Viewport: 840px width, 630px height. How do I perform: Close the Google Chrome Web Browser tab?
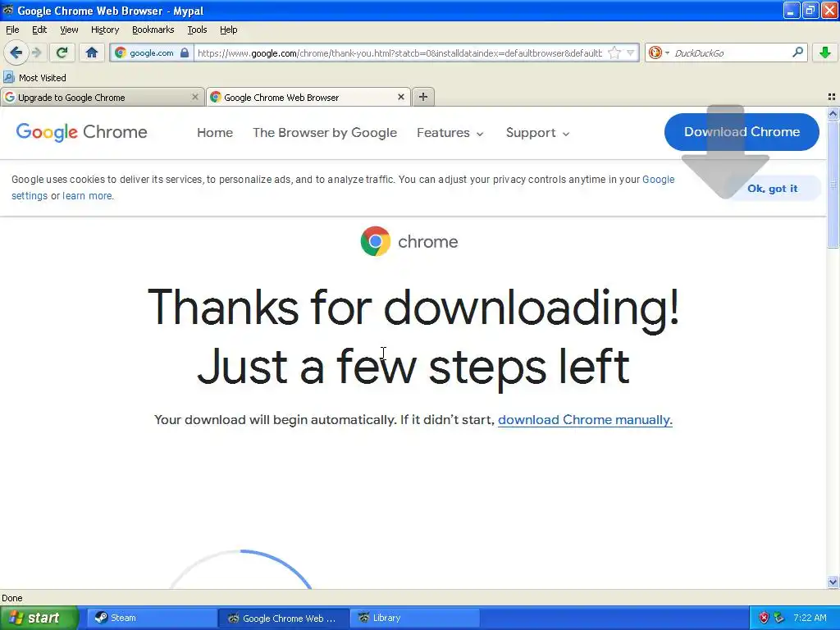[400, 97]
